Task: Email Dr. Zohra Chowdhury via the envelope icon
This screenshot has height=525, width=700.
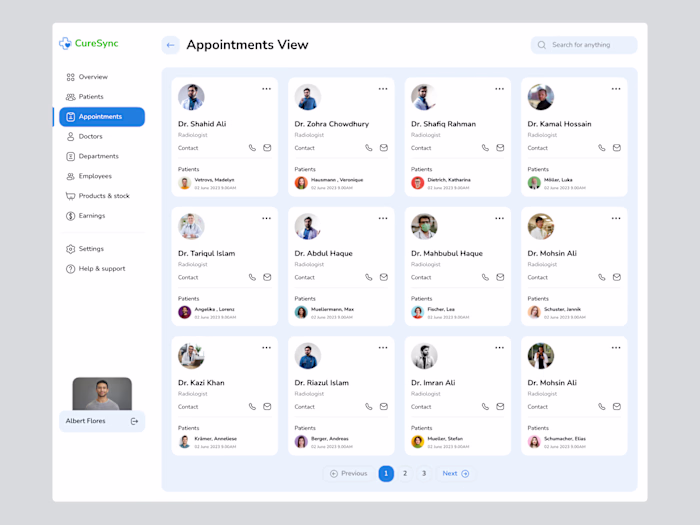Action: 383,148
